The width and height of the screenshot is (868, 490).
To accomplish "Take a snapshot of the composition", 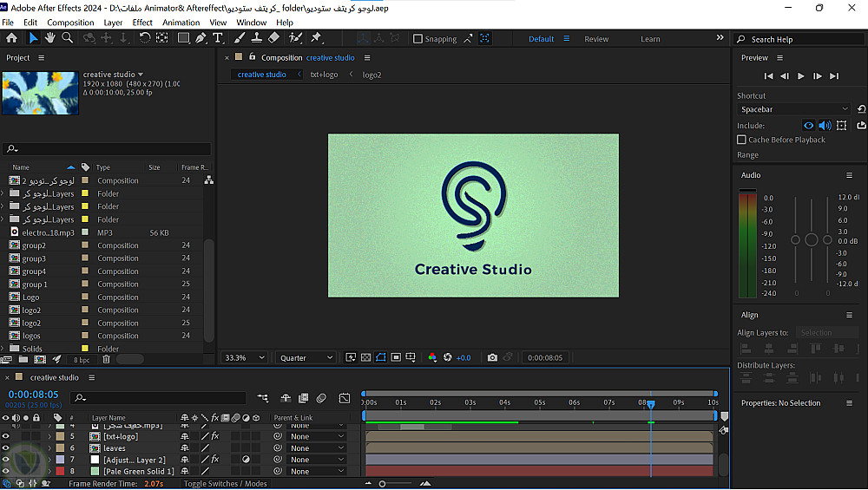I will (x=492, y=357).
